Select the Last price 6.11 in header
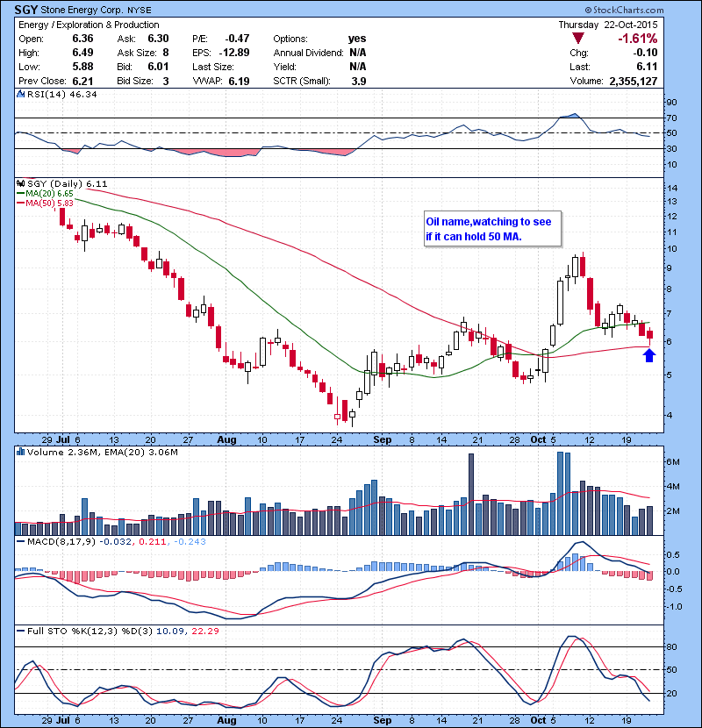Viewport: 702px width, 728px height. point(648,67)
